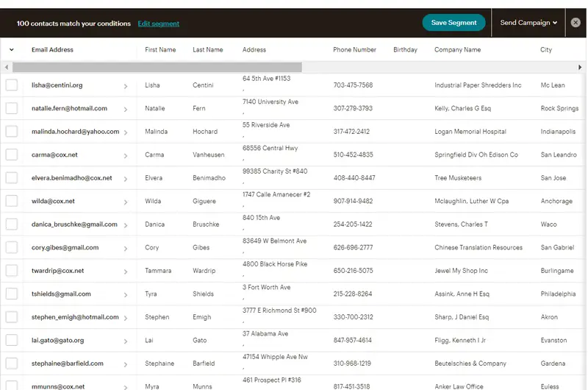Open the Send Campaign dropdown
588x390 pixels.
pyautogui.click(x=528, y=23)
